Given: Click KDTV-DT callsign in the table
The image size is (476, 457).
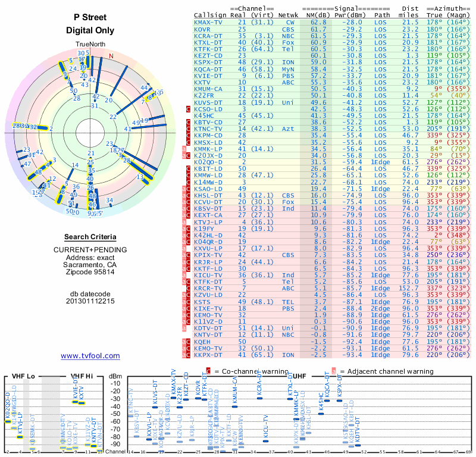Looking at the screenshot, I should tap(208, 328).
